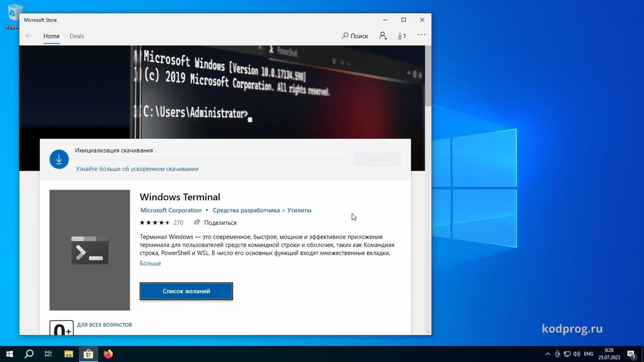Open the three-dots more menu
644x362 pixels.
pyautogui.click(x=422, y=35)
